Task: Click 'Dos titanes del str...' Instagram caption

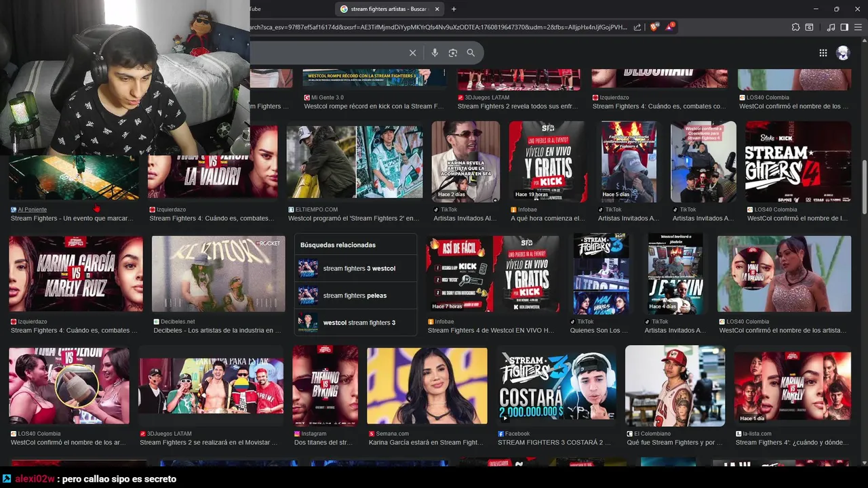Action: [x=323, y=442]
